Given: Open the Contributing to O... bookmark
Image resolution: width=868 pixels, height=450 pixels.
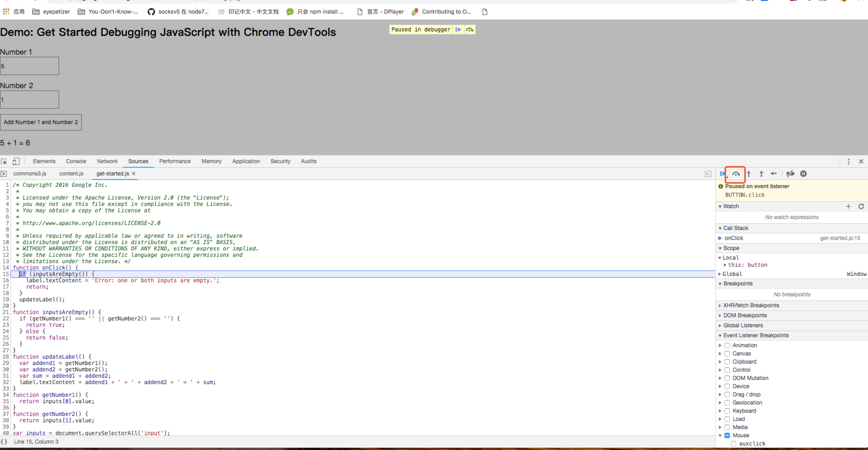Looking at the screenshot, I should (x=441, y=12).
